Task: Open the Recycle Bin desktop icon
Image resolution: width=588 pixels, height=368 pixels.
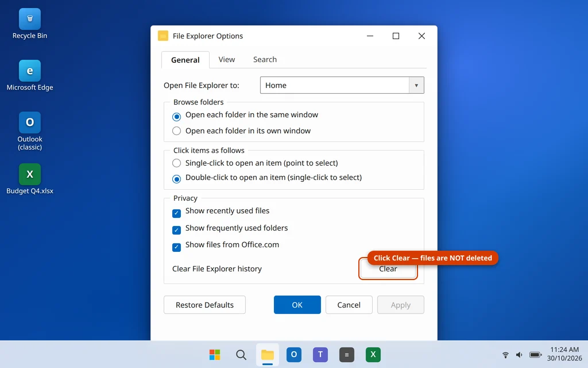Action: click(30, 24)
